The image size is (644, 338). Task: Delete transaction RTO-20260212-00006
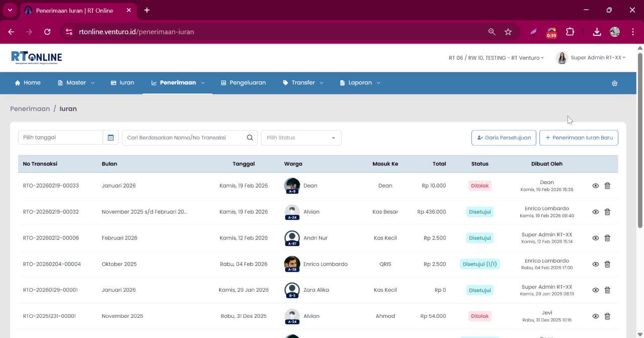tap(607, 238)
